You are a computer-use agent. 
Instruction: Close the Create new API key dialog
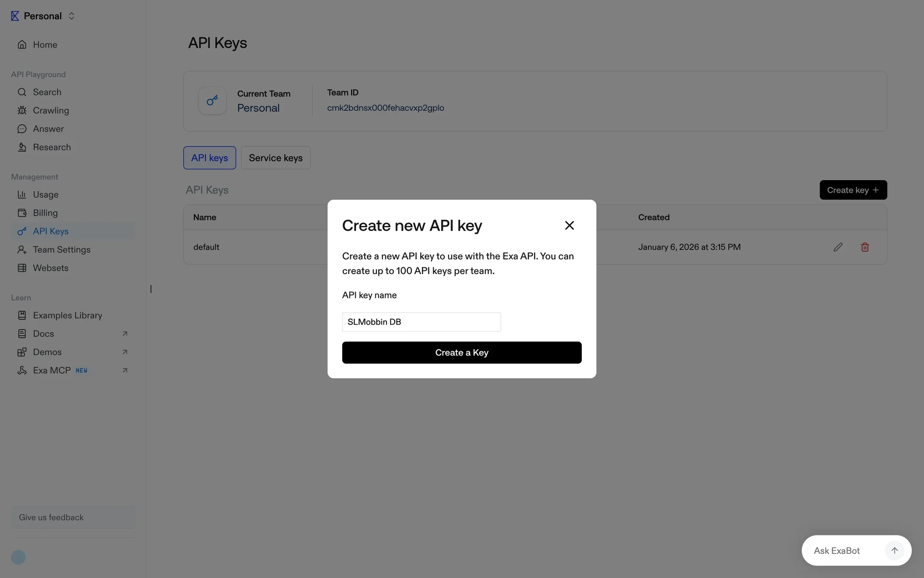coord(569,225)
